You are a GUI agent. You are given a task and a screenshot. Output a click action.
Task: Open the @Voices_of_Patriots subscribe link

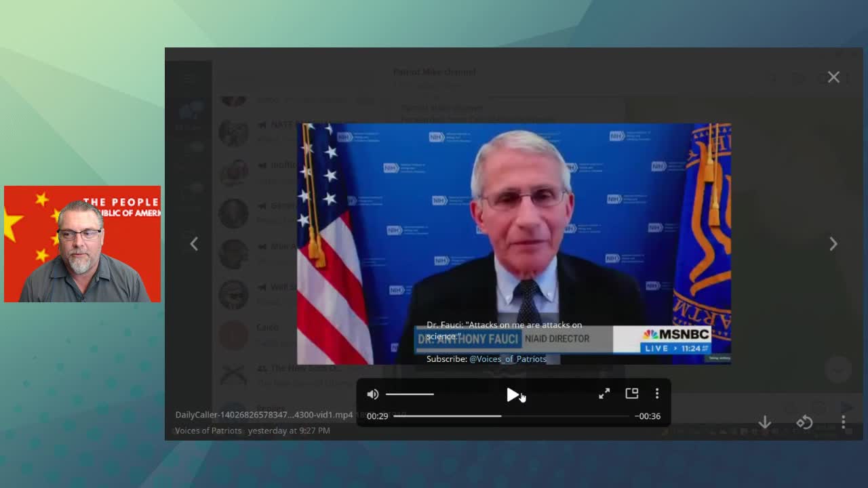(x=508, y=359)
